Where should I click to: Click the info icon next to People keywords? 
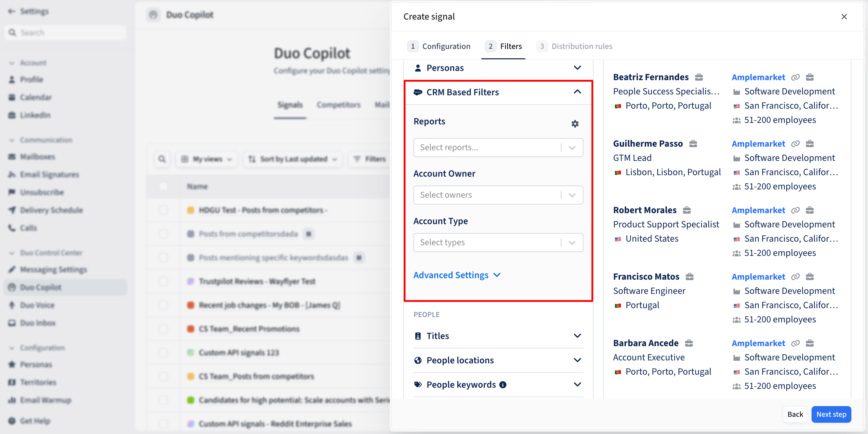click(503, 384)
